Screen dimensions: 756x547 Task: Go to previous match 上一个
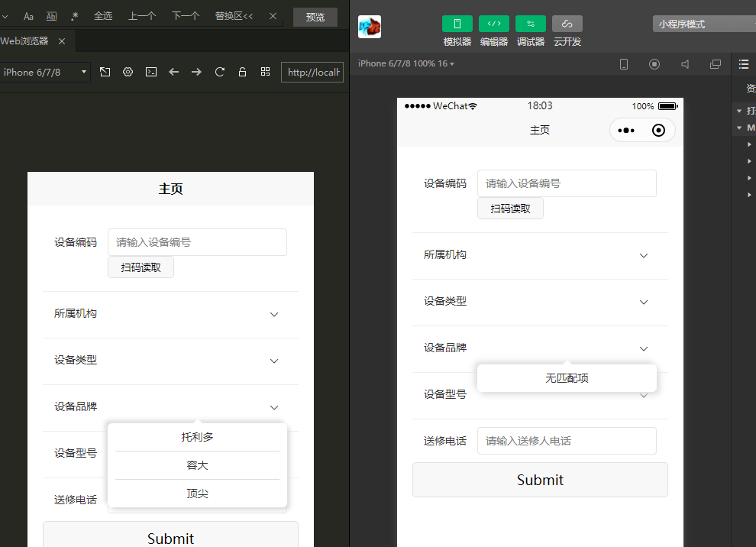[142, 16]
